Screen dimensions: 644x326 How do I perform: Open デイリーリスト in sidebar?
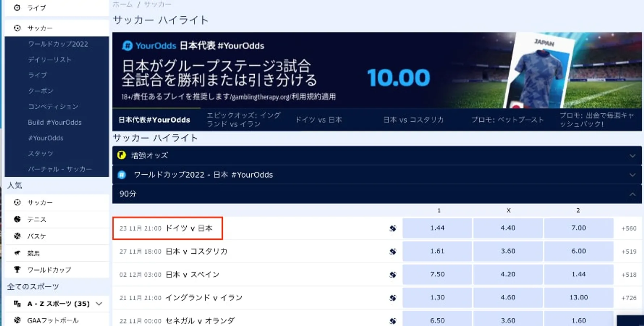[50, 60]
